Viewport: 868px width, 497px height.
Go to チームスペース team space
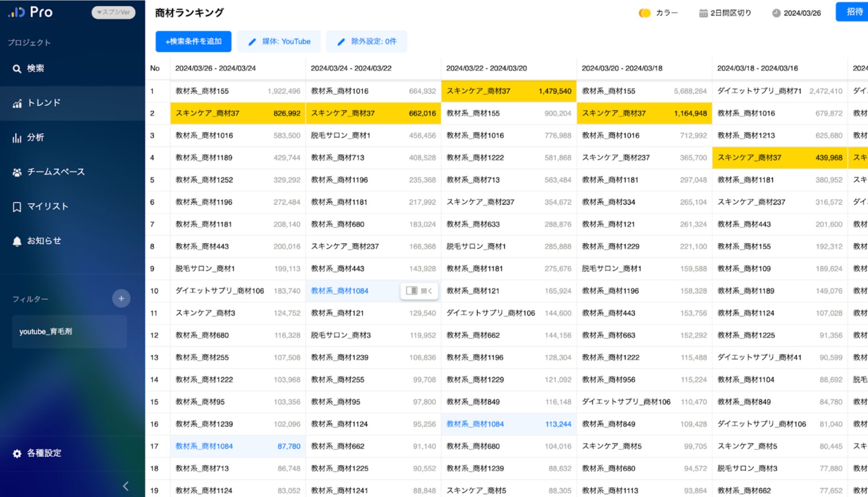(49, 172)
